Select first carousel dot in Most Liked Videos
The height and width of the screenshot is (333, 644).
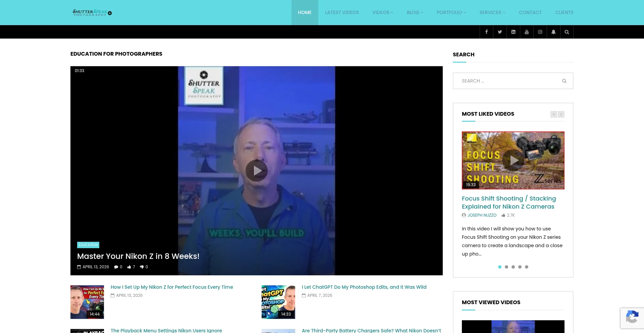(x=500, y=267)
